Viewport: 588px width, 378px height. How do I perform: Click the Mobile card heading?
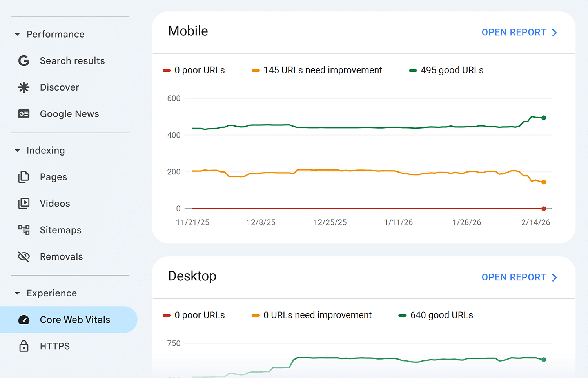tap(188, 31)
